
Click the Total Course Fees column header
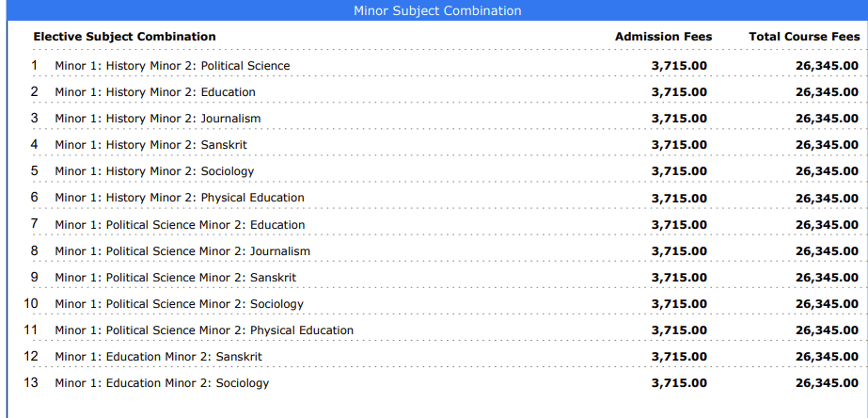[x=804, y=37]
